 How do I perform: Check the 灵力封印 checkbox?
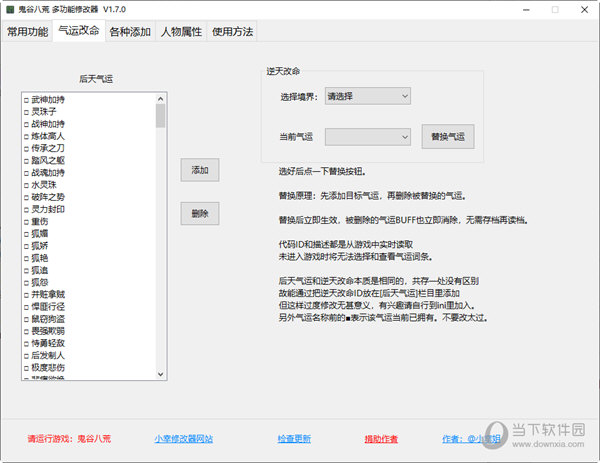click(x=26, y=210)
